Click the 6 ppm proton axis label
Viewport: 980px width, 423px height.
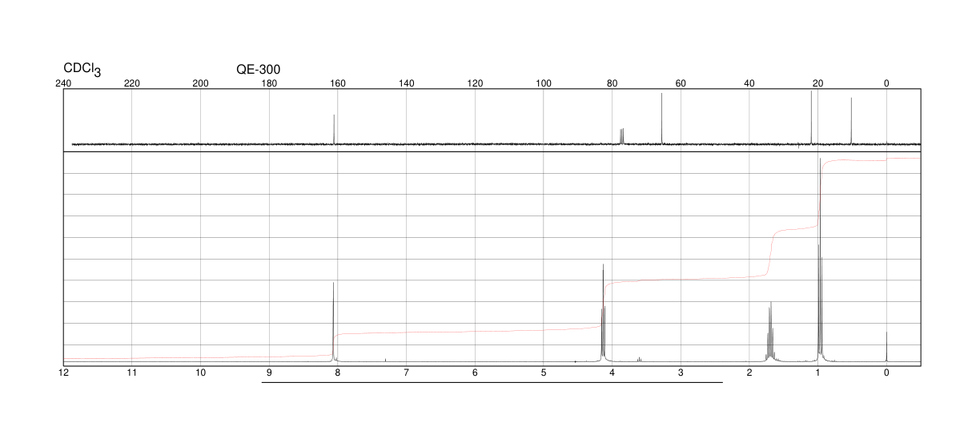[475, 373]
